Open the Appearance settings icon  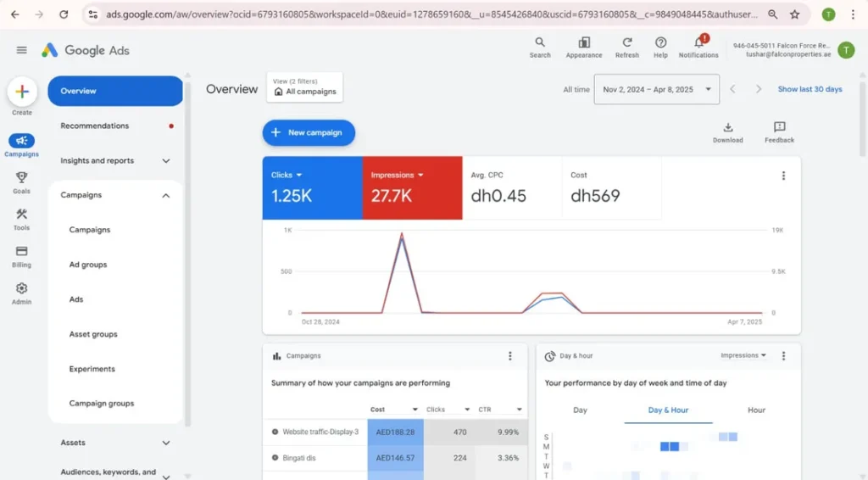[x=584, y=42]
